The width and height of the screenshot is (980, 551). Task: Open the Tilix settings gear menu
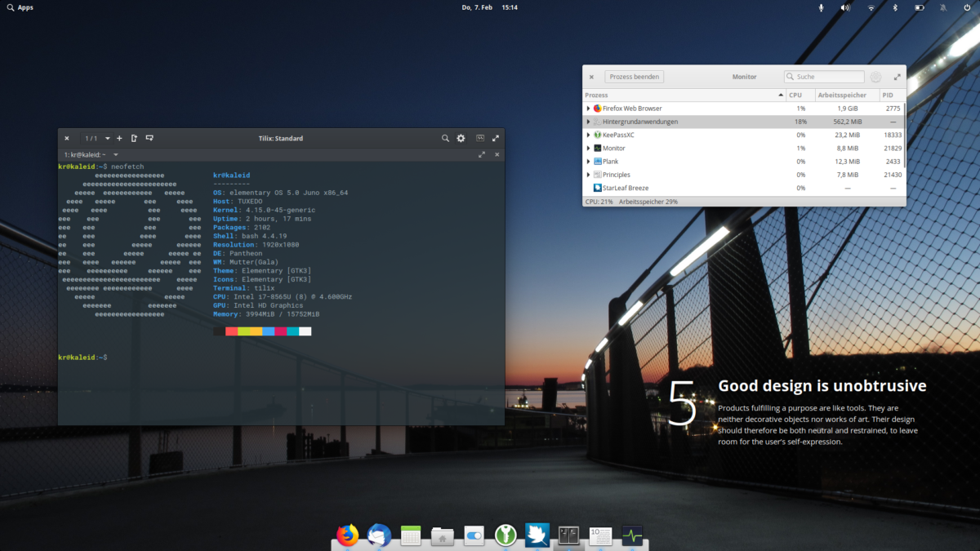click(x=461, y=138)
